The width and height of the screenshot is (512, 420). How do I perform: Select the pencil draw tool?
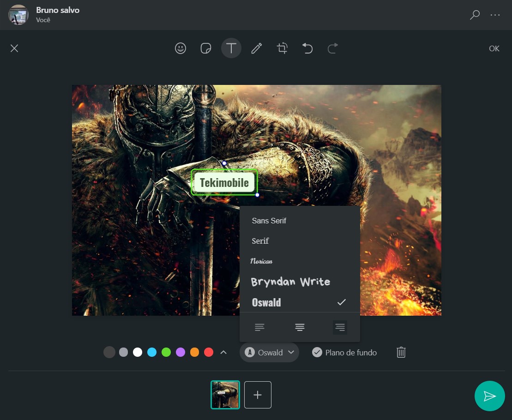pos(257,48)
